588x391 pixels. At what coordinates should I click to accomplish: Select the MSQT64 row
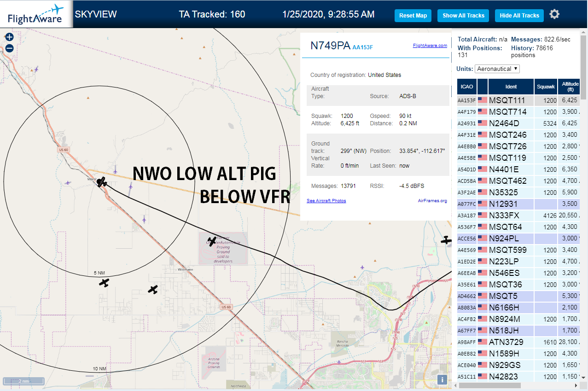pos(519,227)
